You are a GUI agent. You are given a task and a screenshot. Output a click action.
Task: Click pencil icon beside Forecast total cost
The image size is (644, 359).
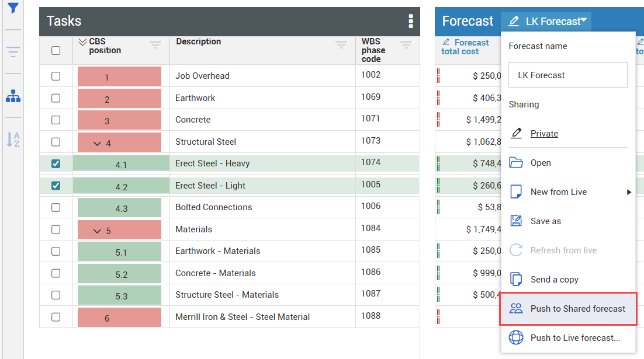(x=446, y=43)
